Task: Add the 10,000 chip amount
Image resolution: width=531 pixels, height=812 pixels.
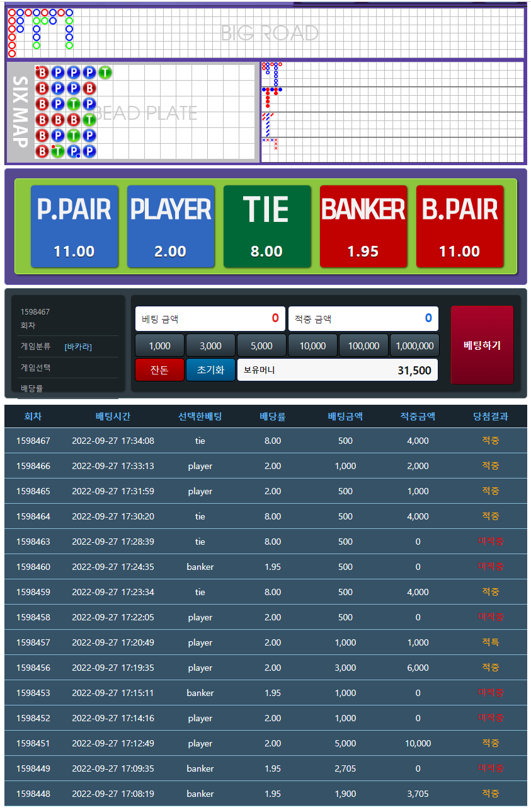Action: (x=313, y=345)
